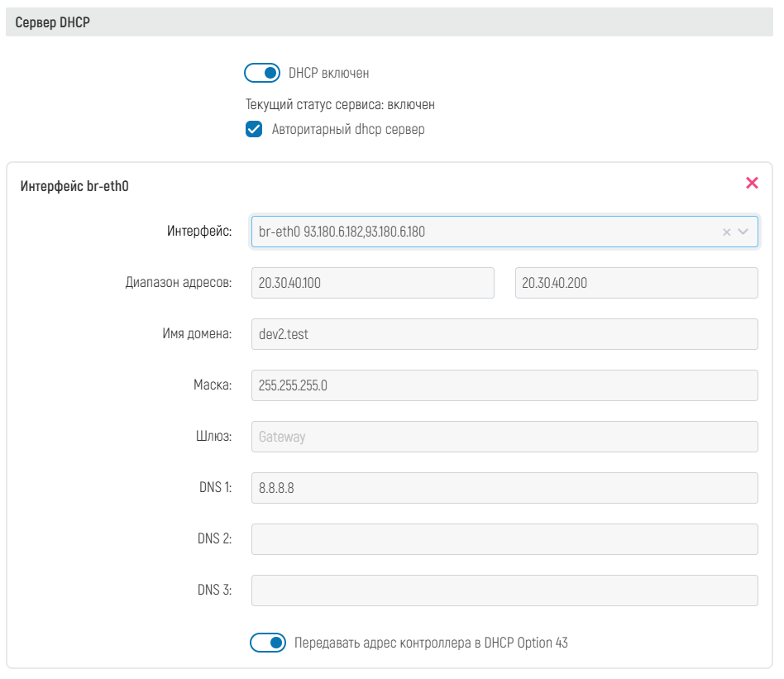Click the range end address field 20.30.40.200
784x679 pixels.
635,283
